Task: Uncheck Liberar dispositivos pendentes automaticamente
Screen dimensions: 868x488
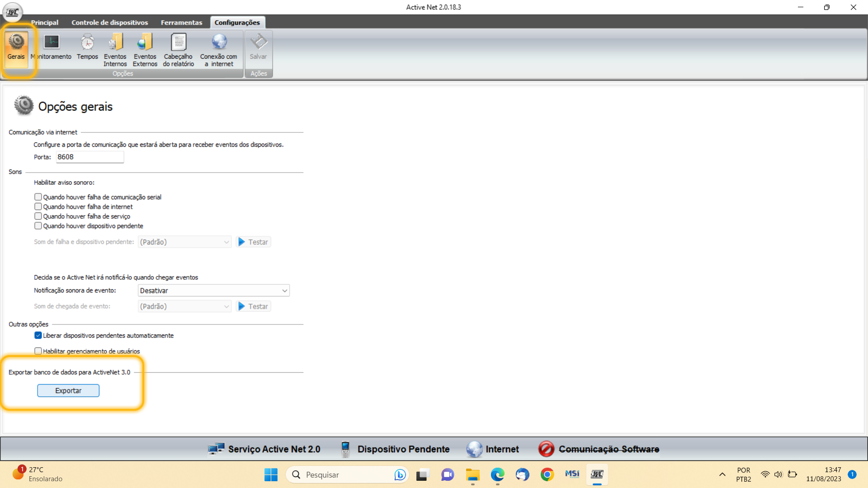Action: click(38, 335)
